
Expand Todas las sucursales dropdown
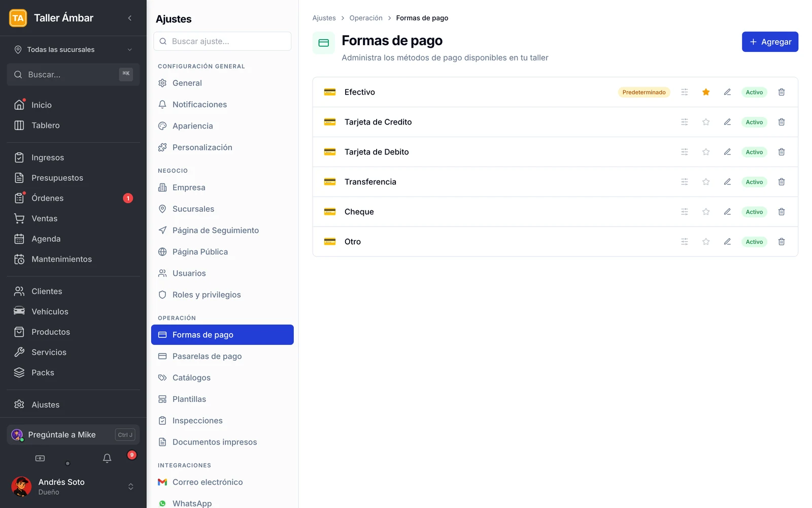73,49
